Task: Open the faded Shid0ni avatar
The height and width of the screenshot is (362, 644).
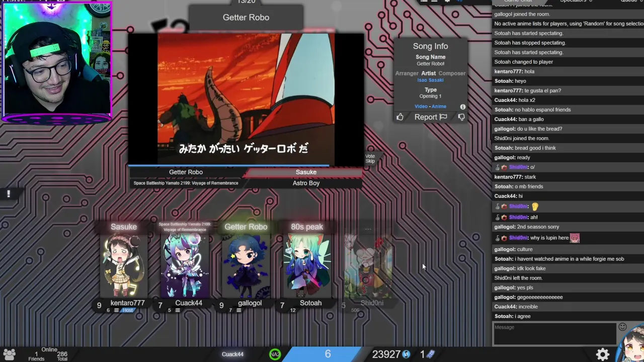Action: tap(368, 265)
